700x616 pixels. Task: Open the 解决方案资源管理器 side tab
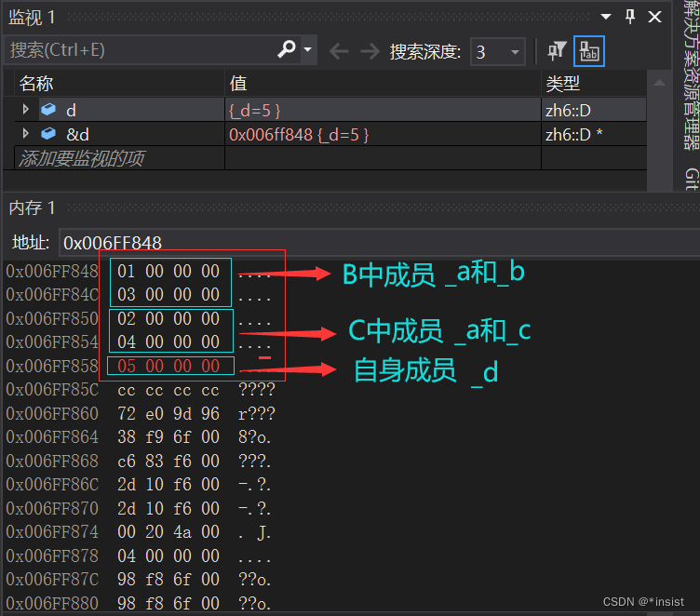691,75
